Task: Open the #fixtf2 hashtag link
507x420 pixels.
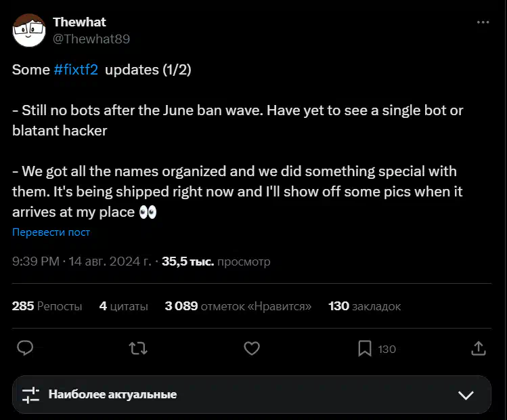Action: pyautogui.click(x=76, y=70)
